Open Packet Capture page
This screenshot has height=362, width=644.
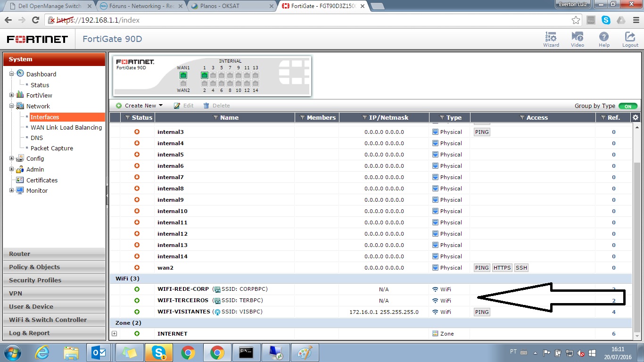pyautogui.click(x=52, y=148)
